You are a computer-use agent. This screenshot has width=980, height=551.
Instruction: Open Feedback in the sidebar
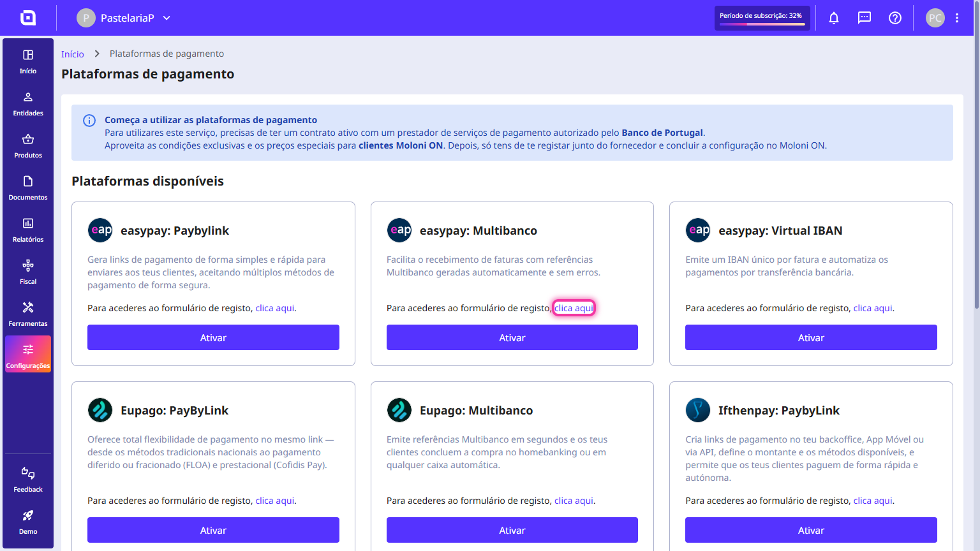coord(28,480)
